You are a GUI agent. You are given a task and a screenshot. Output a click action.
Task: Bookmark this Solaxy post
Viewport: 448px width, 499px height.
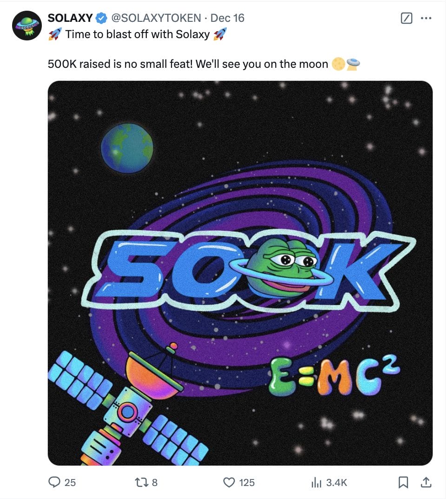403,483
